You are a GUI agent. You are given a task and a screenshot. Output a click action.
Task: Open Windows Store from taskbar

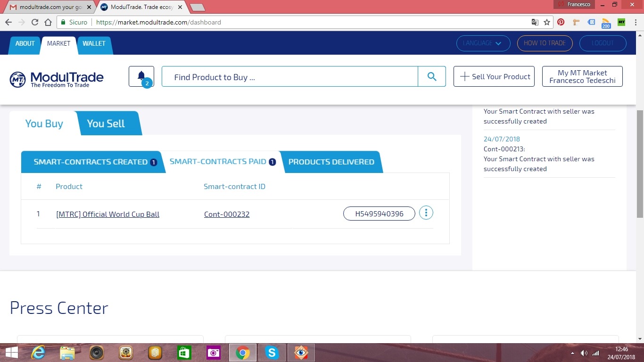pos(184,353)
